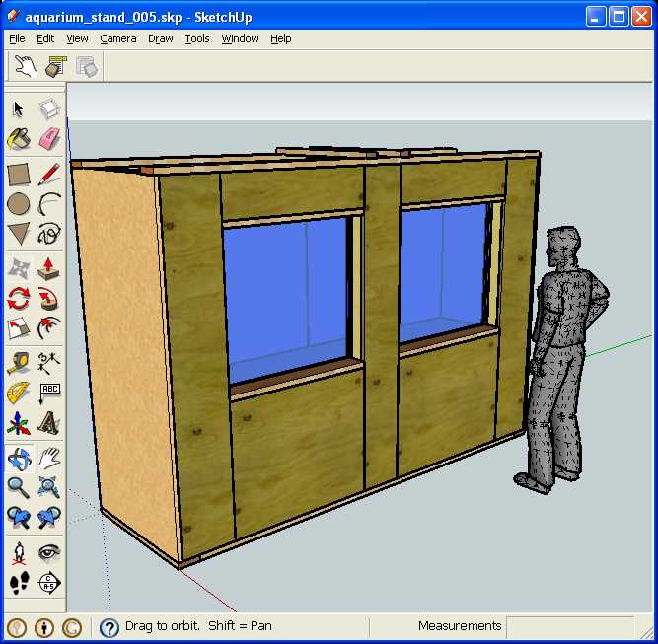Pick the Paint Bucket tool
Viewport: 658px width, 644px height.
19,139
